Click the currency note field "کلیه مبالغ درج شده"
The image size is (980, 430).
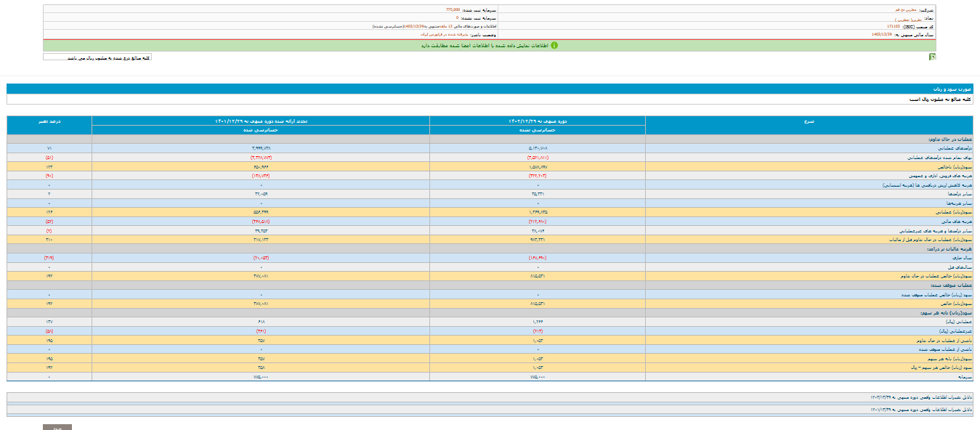97,57
